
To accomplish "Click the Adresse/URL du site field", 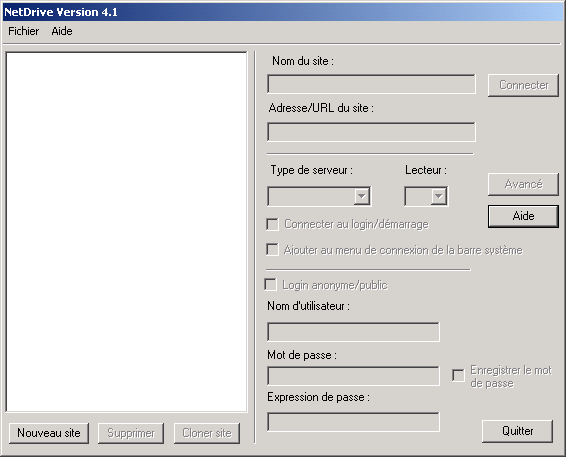I will tap(371, 132).
